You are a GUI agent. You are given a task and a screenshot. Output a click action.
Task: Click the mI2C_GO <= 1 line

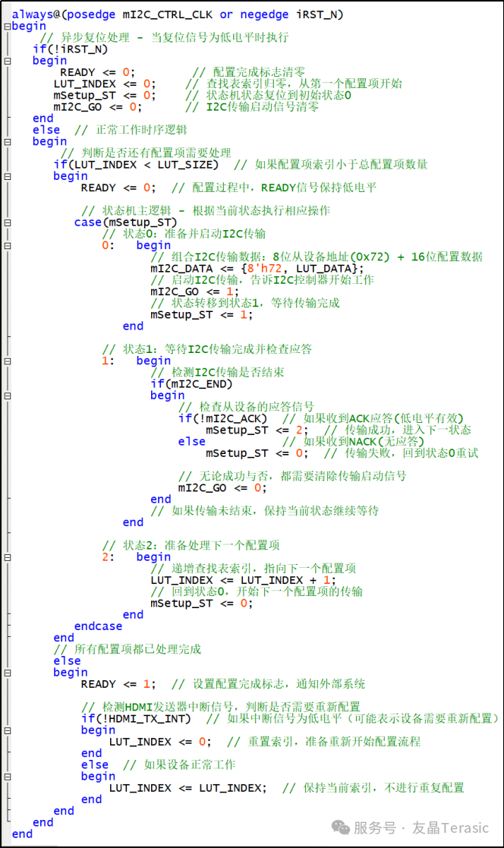click(x=194, y=292)
